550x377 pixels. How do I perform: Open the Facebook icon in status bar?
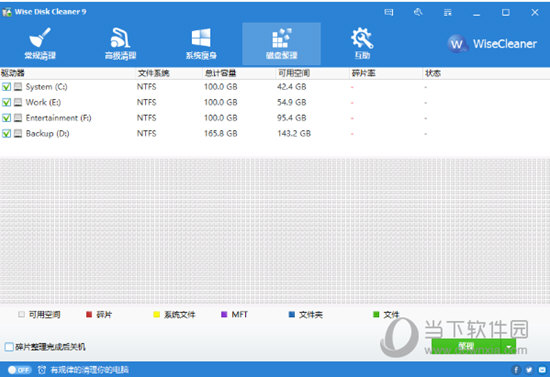point(516,370)
